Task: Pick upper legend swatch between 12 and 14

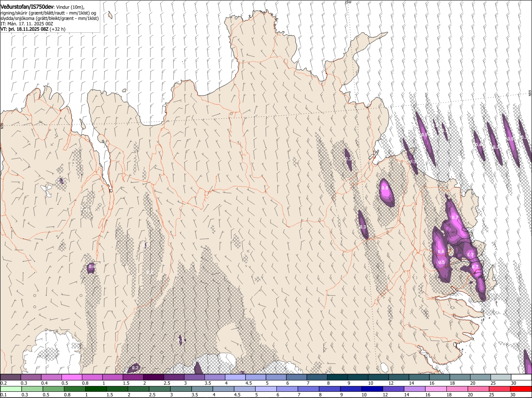Action: tap(399, 377)
